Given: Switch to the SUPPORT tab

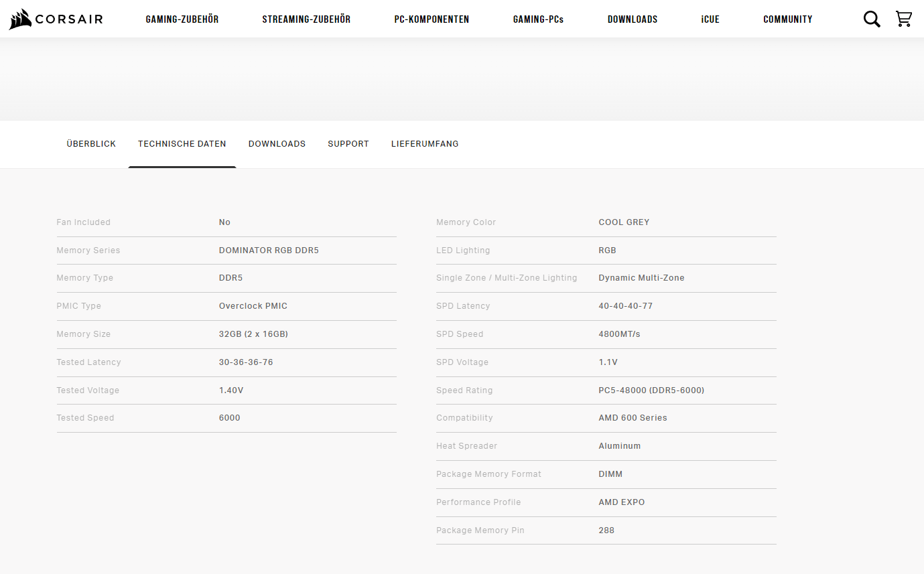Looking at the screenshot, I should pyautogui.click(x=348, y=144).
